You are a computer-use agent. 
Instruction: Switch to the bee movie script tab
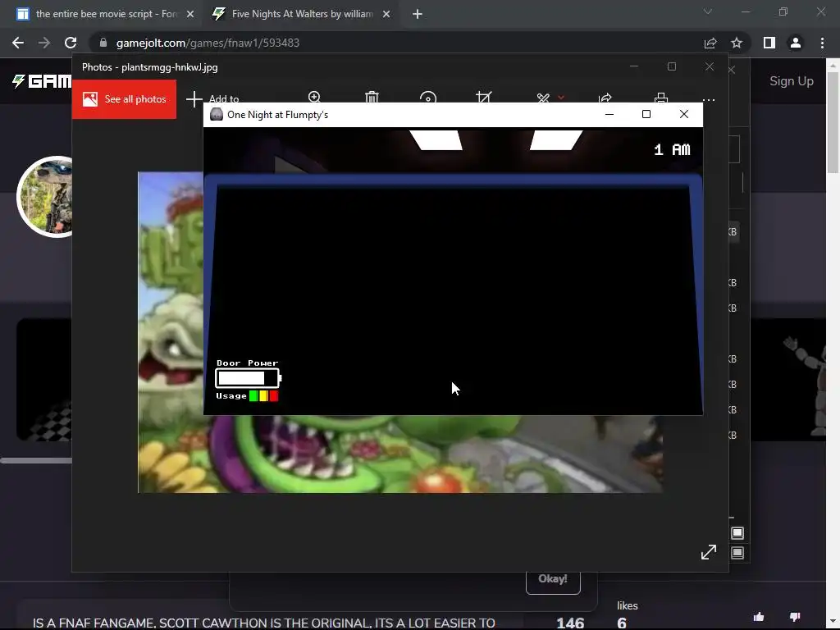[x=105, y=14]
